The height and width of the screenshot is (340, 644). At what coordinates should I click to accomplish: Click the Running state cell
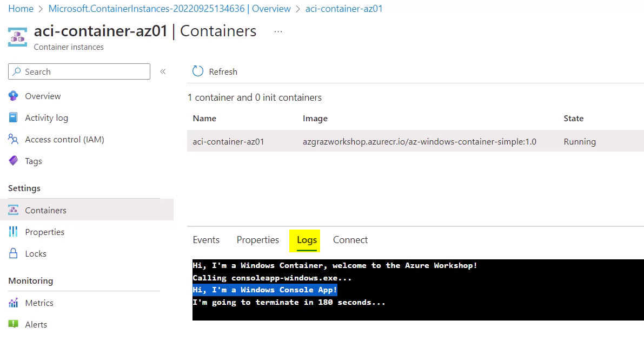(580, 141)
